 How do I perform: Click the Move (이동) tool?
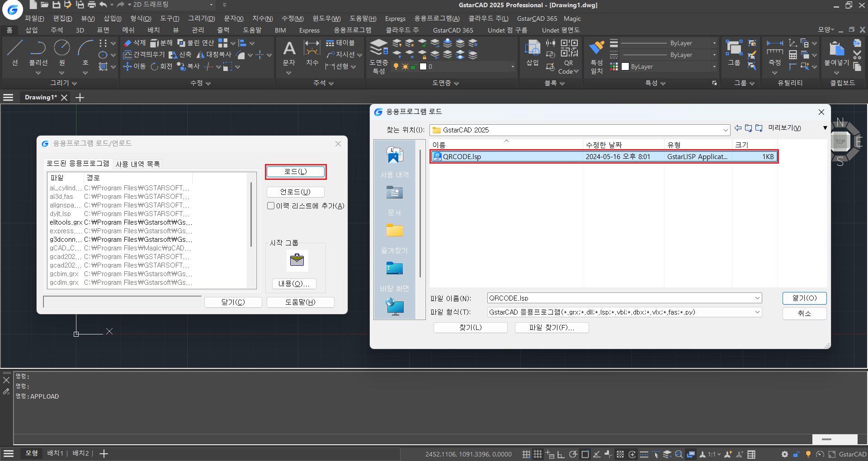(134, 66)
